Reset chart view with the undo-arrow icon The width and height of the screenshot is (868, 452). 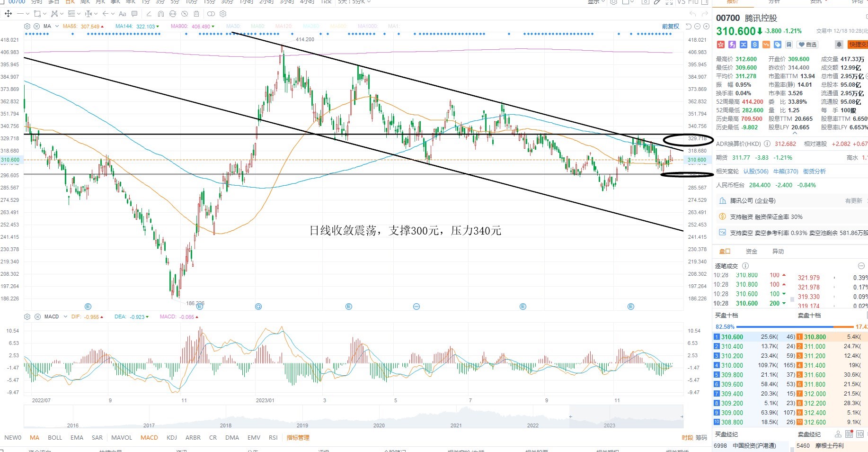[x=689, y=27]
